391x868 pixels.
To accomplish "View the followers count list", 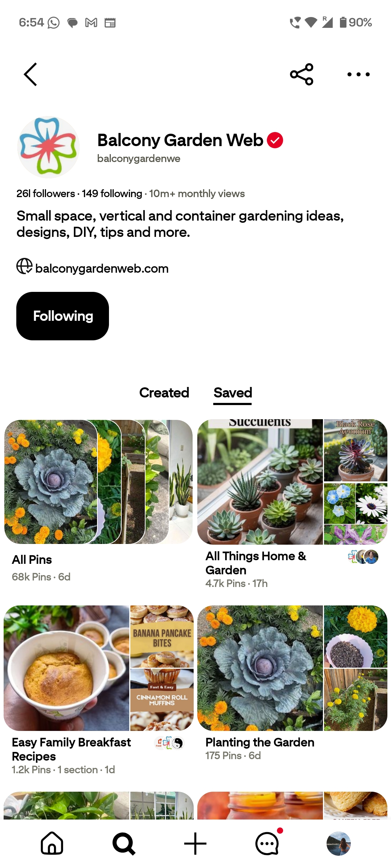I will [x=46, y=193].
